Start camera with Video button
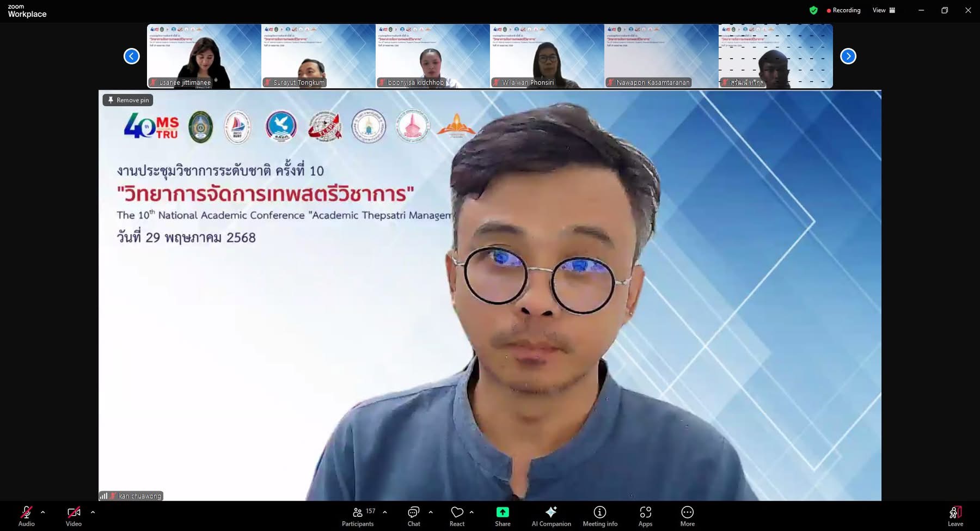Screen dimensions: 980x531 73,516
